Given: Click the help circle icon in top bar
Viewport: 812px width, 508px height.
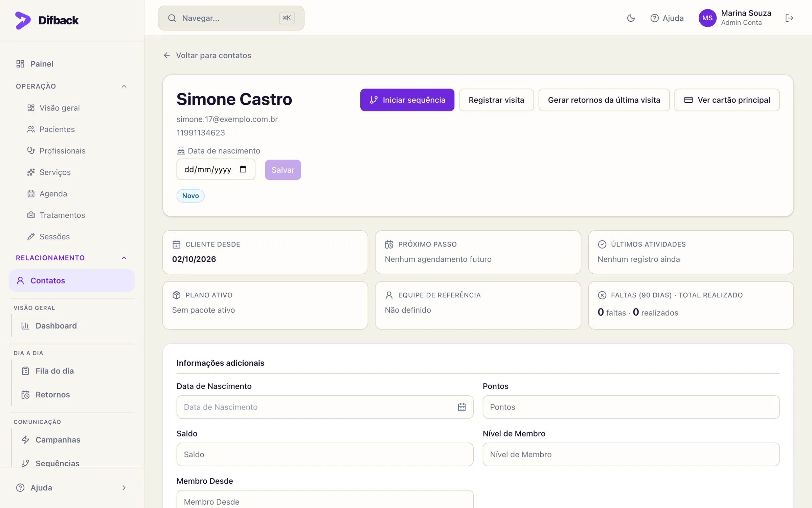Looking at the screenshot, I should 654,18.
